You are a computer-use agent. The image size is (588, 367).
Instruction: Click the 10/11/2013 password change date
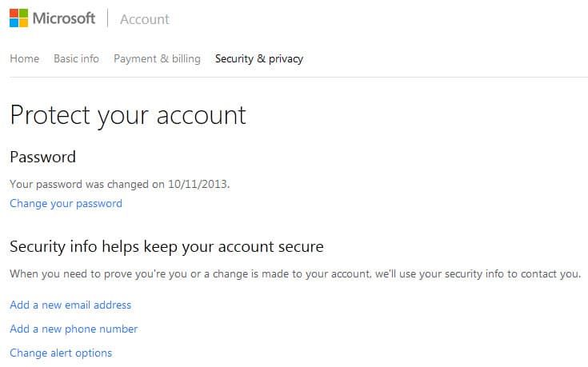[x=198, y=184]
